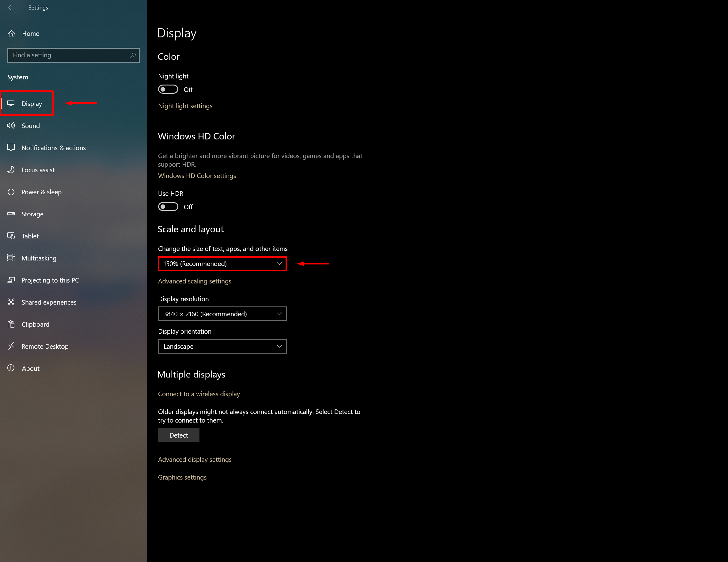The width and height of the screenshot is (728, 562).
Task: Enable the Use HDR toggle
Action: coord(168,207)
